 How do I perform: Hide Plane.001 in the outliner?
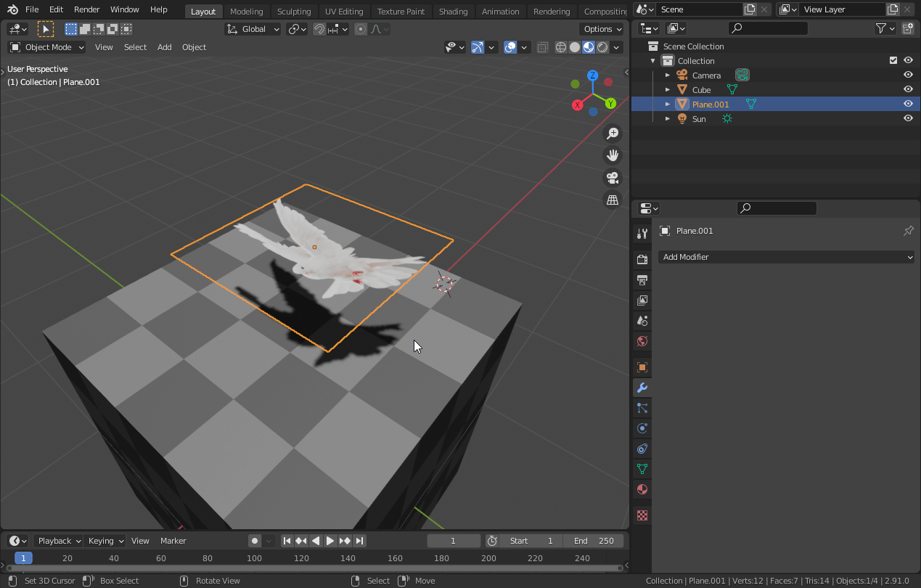tap(908, 104)
